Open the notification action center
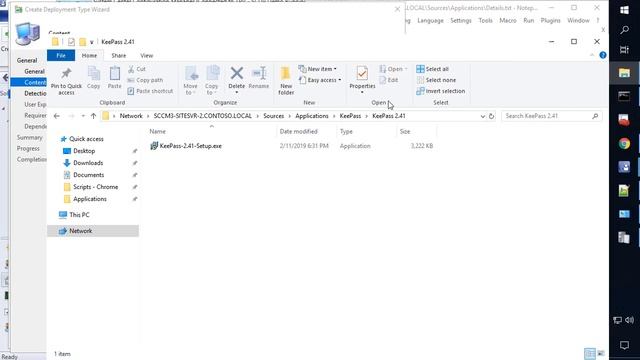 click(x=624, y=345)
